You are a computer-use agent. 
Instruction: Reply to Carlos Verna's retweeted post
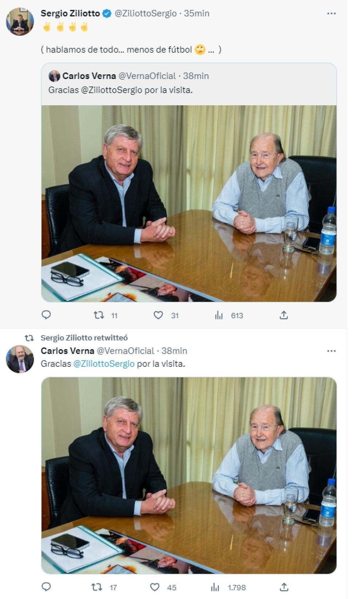(x=46, y=587)
